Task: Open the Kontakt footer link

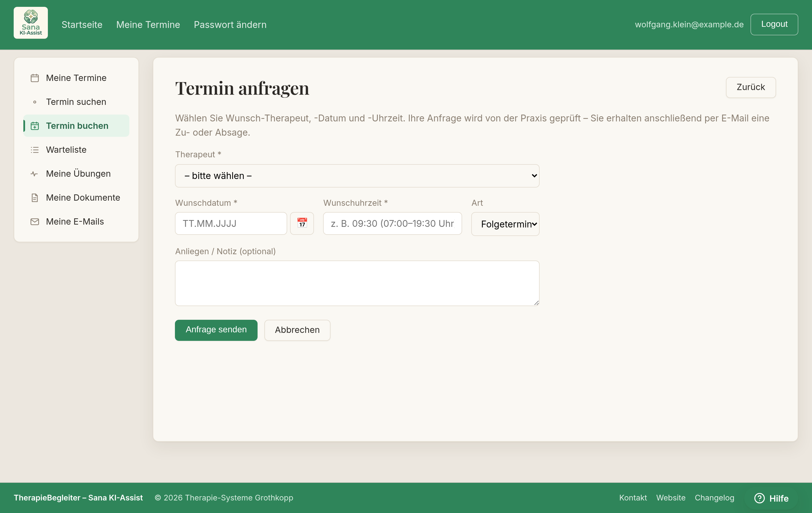Action: coord(633,498)
